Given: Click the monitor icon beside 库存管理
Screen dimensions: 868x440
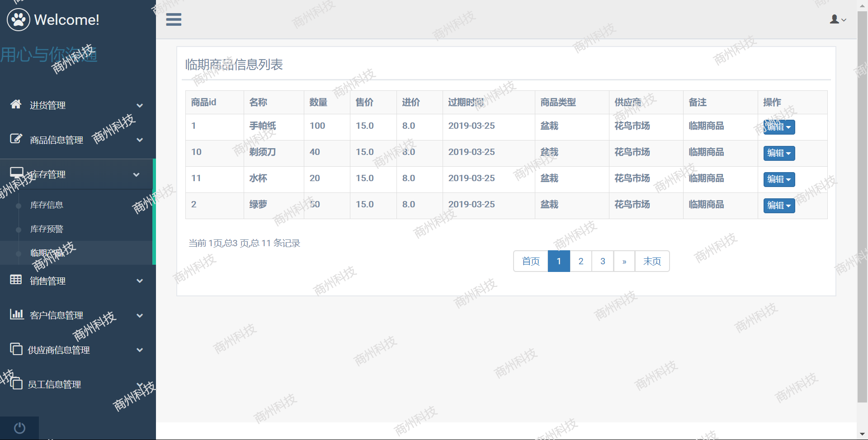Looking at the screenshot, I should tap(17, 173).
